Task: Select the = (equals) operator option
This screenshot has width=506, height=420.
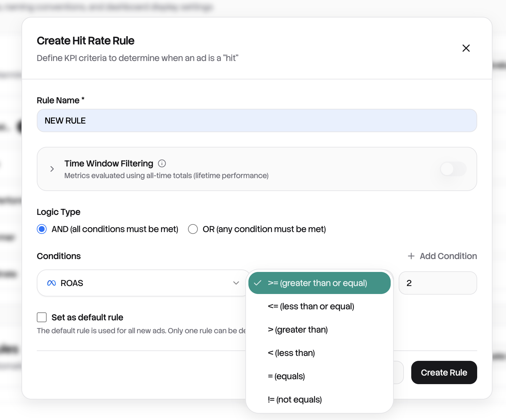Action: (x=286, y=376)
